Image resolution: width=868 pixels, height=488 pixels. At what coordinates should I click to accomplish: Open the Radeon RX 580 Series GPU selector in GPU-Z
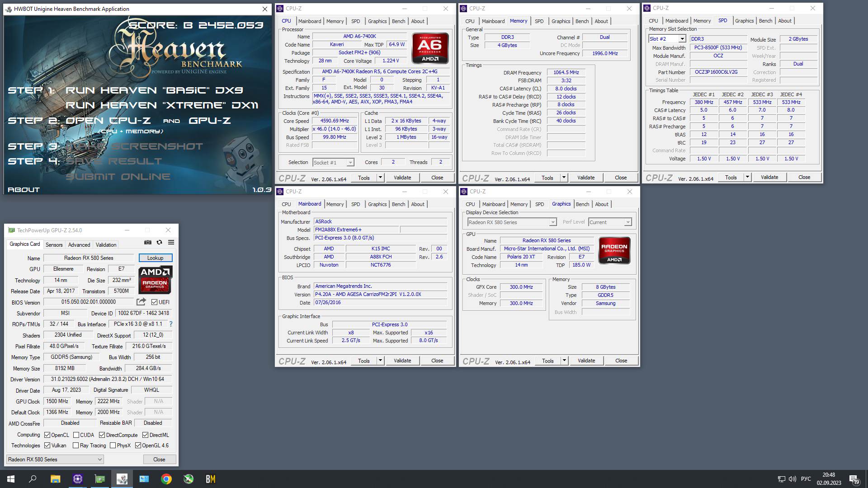pyautogui.click(x=55, y=459)
